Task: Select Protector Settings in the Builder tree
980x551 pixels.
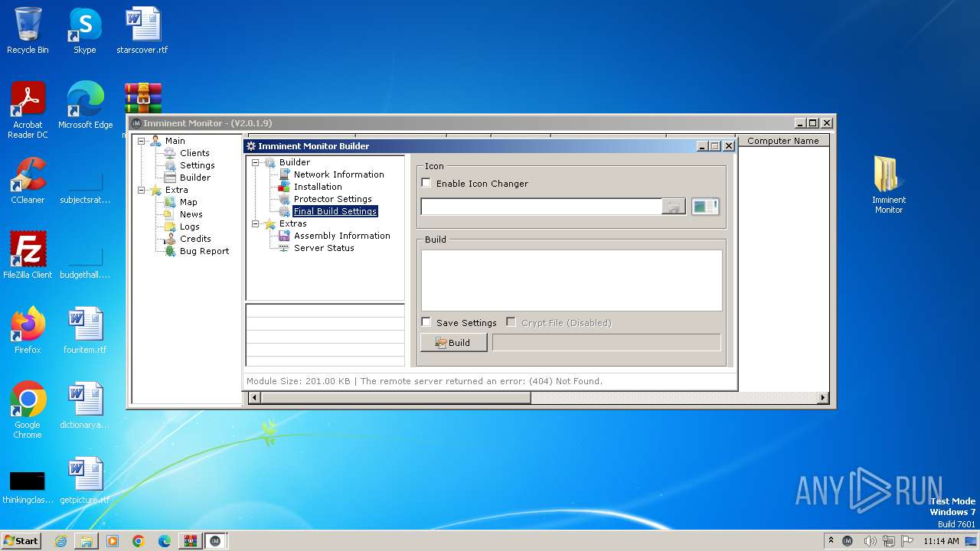Action: pyautogui.click(x=332, y=199)
